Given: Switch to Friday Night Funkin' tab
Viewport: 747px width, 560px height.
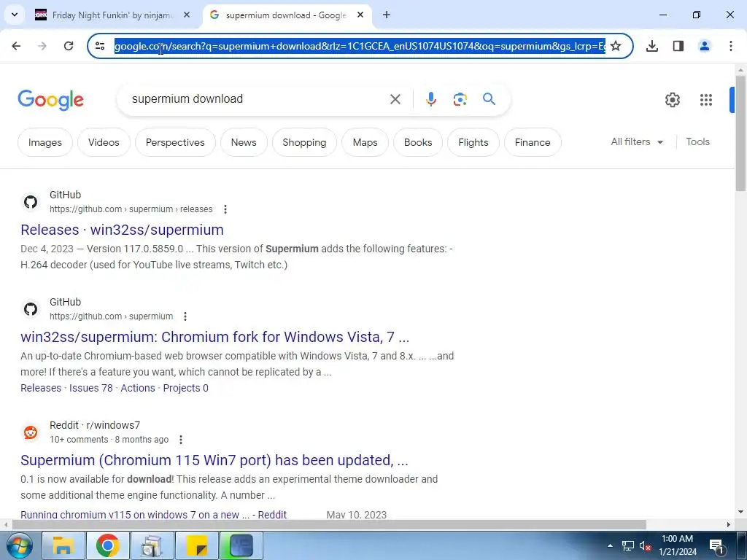Looking at the screenshot, I should tap(112, 15).
